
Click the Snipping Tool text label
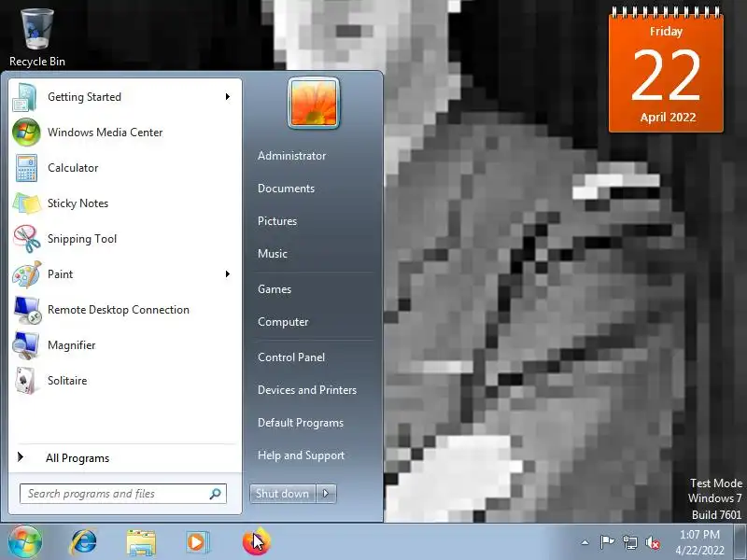pos(82,239)
